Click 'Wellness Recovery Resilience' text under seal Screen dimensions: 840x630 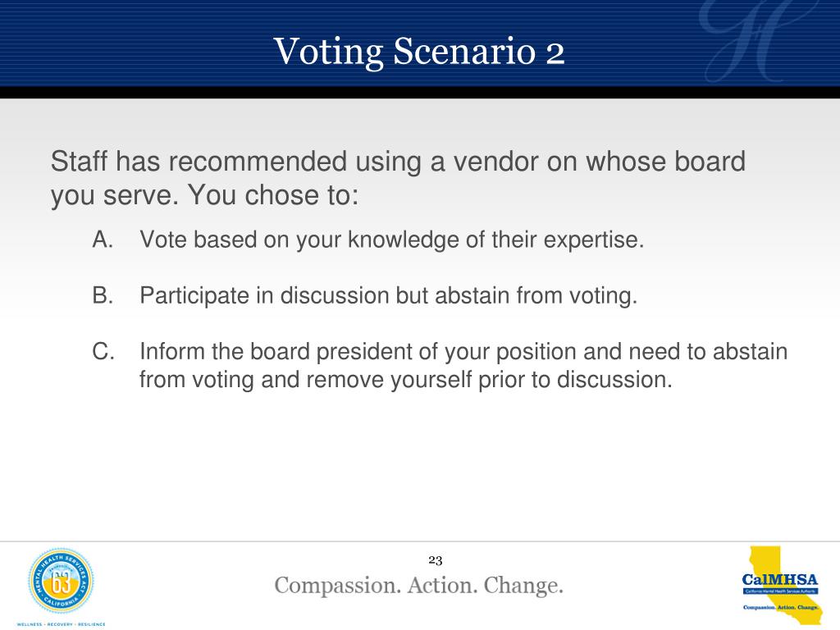(61, 624)
